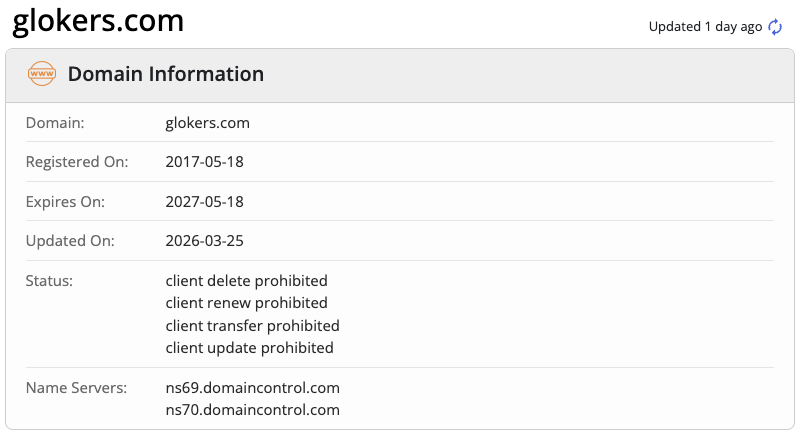This screenshot has width=804, height=441.
Task: Click the orange WWW globe icon
Action: point(42,74)
